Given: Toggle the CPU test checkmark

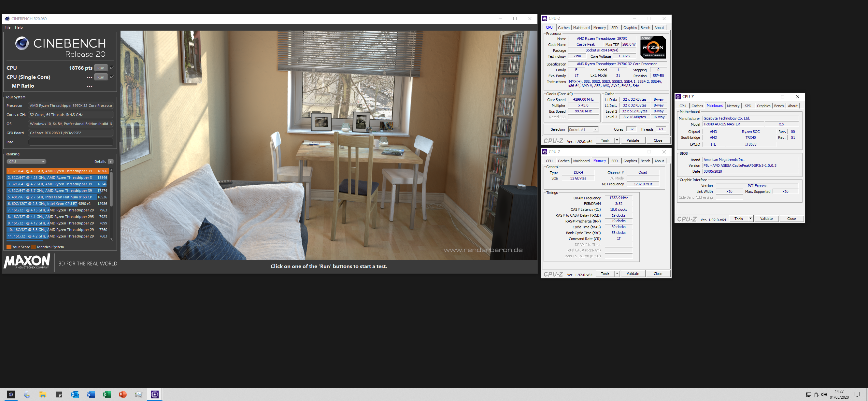Looking at the screenshot, I should (112, 68).
